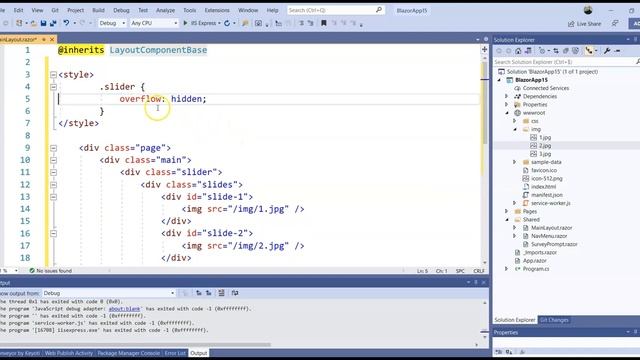
Task: Click the CRLF line ending indicator
Action: click(479, 271)
